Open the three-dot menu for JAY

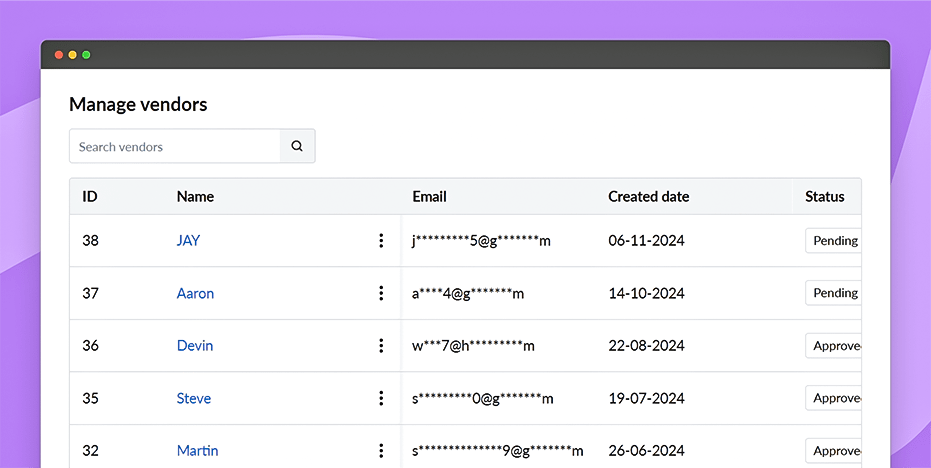coord(381,241)
